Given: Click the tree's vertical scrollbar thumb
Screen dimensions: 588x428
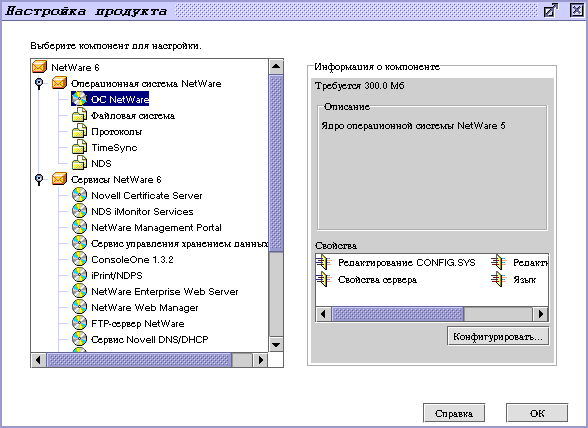Looking at the screenshot, I should pos(276,163).
